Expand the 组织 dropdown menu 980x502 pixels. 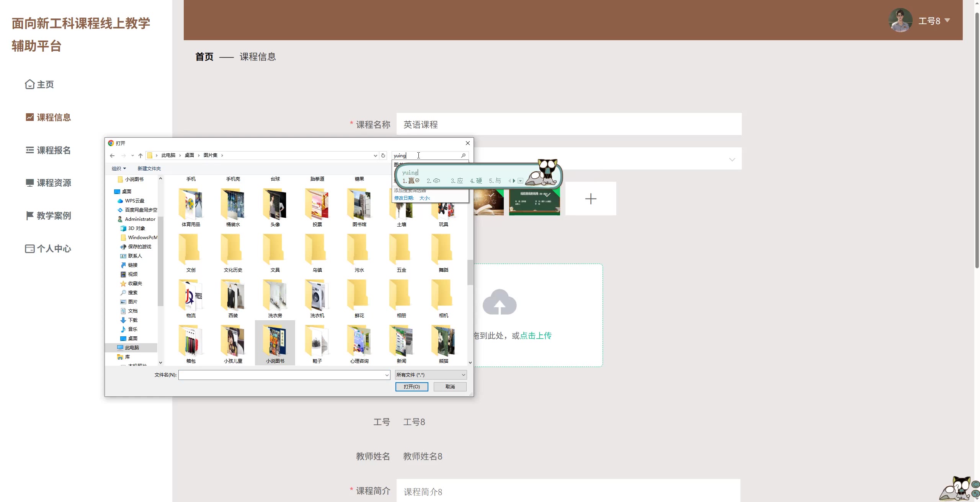click(x=119, y=168)
